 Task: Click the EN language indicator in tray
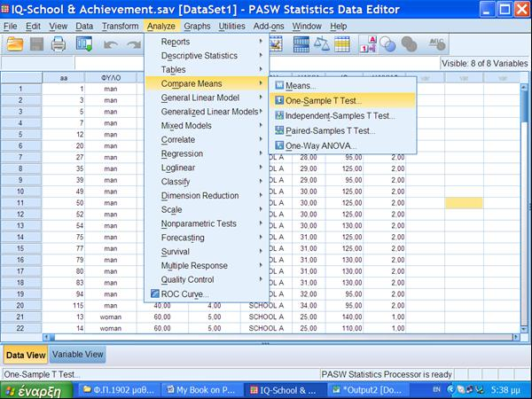pos(436,389)
